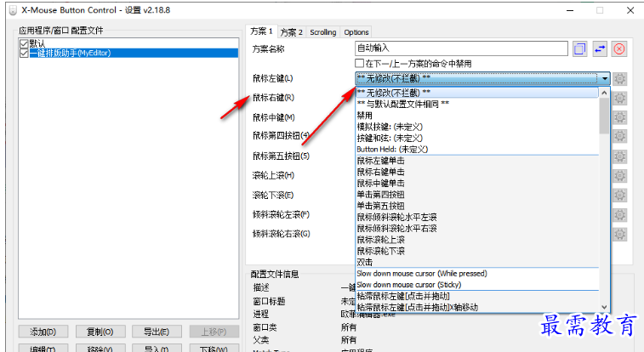Open gear settings for 滚轮上滚(H) row
The image size is (644, 352).
[620, 176]
